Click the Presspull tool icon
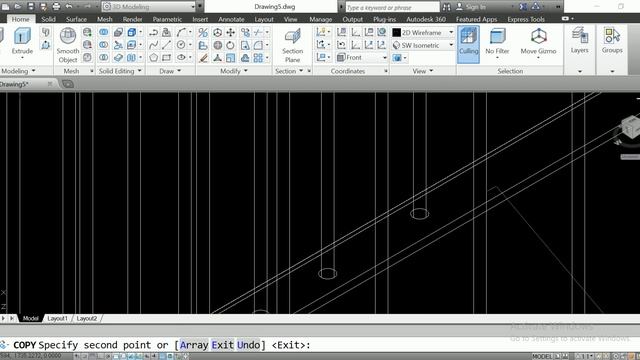 coord(46,45)
